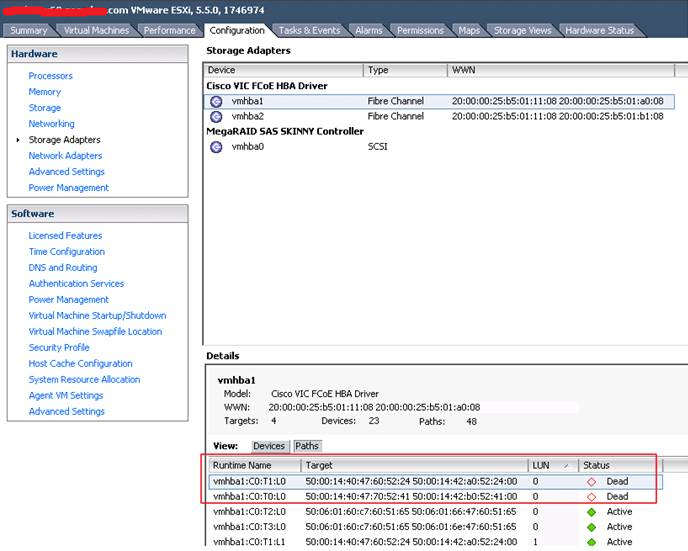
Task: Open Processors hardware settings
Action: pyautogui.click(x=50, y=76)
